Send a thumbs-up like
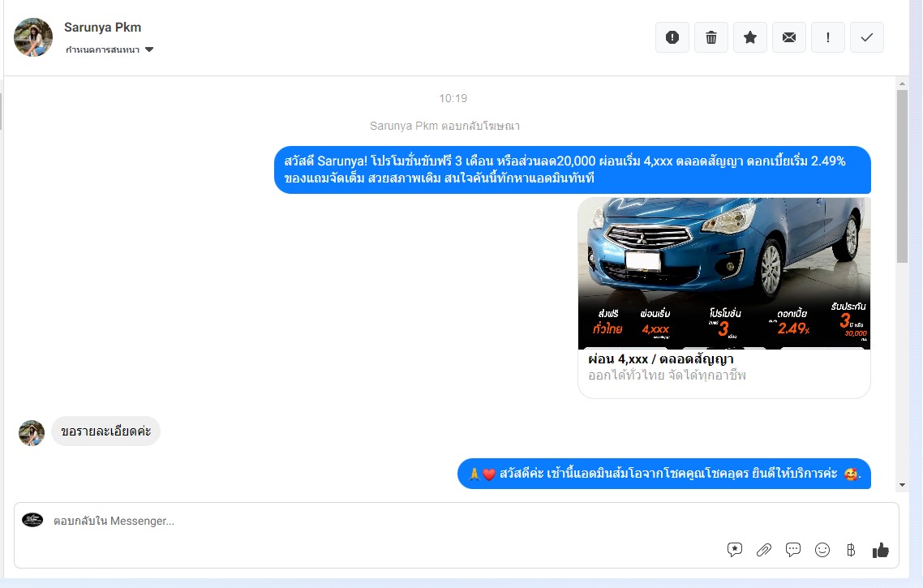 tap(881, 550)
